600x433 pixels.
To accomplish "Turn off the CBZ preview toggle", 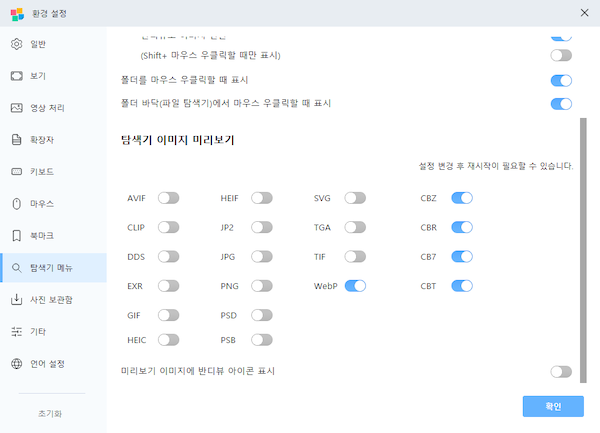I will point(462,198).
